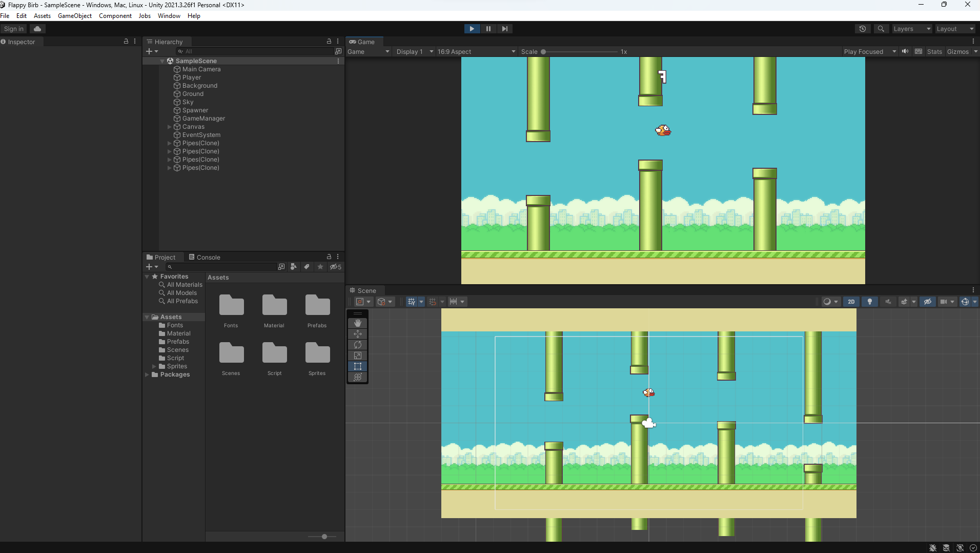The width and height of the screenshot is (980, 553).
Task: Select the Rect tool in Scene toolbar
Action: (358, 366)
